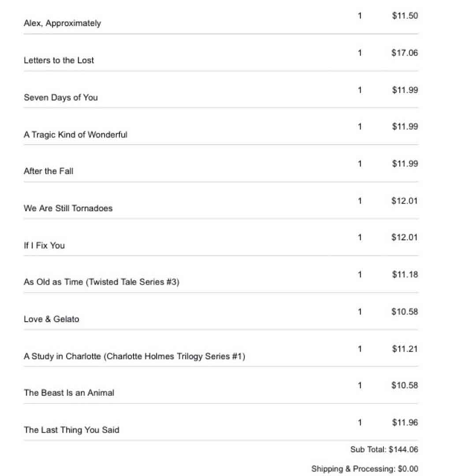Click The Last Thing You Said title

(71, 430)
